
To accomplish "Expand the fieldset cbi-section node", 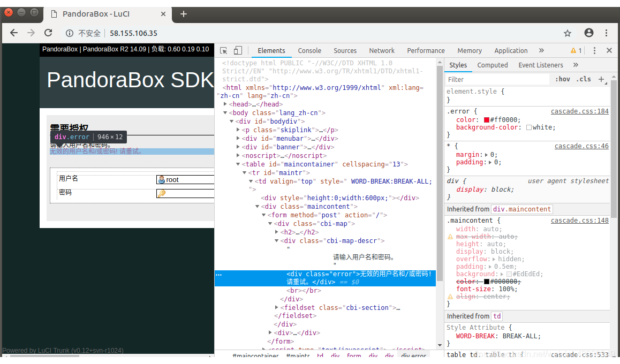I will [277, 307].
